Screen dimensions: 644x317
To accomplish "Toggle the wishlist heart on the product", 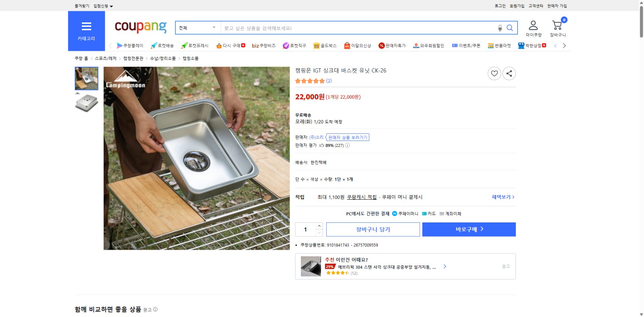I will [x=494, y=73].
